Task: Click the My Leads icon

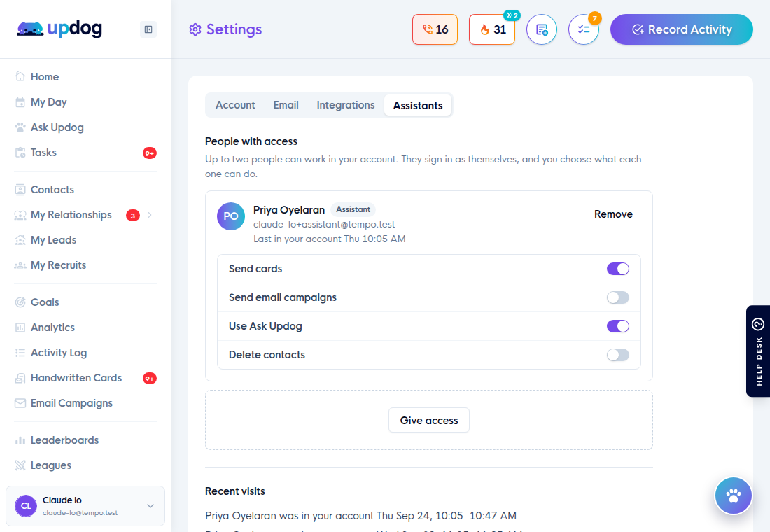Action: tap(20, 239)
